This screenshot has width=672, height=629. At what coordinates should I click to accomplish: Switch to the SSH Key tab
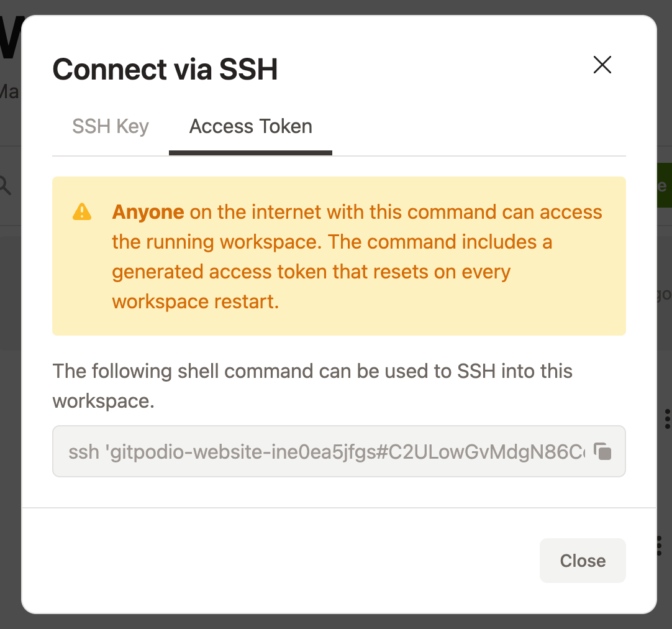click(110, 126)
